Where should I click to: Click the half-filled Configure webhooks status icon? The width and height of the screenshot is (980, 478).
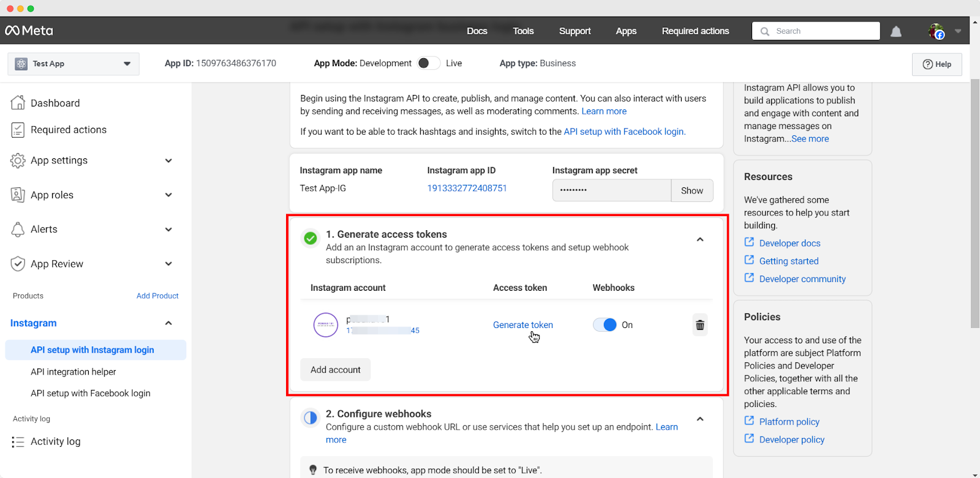pos(311,417)
